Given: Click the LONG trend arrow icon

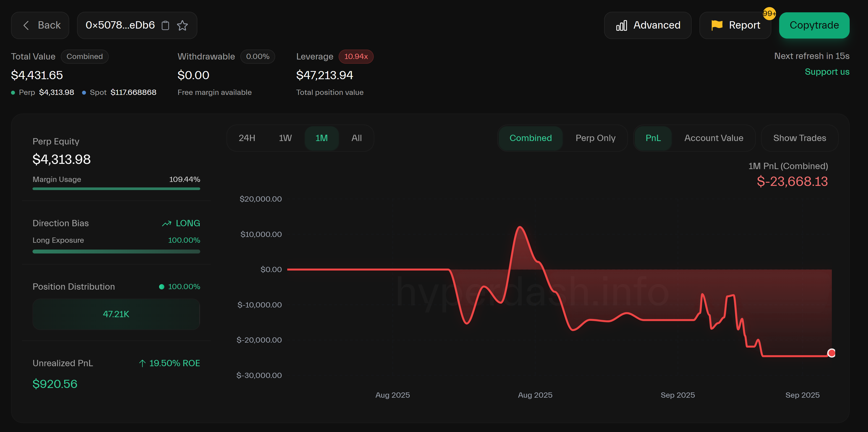Looking at the screenshot, I should tap(166, 223).
